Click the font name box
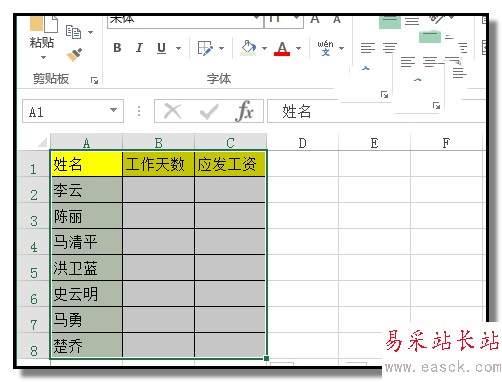Viewport: 502px width, 382px height. click(185, 21)
